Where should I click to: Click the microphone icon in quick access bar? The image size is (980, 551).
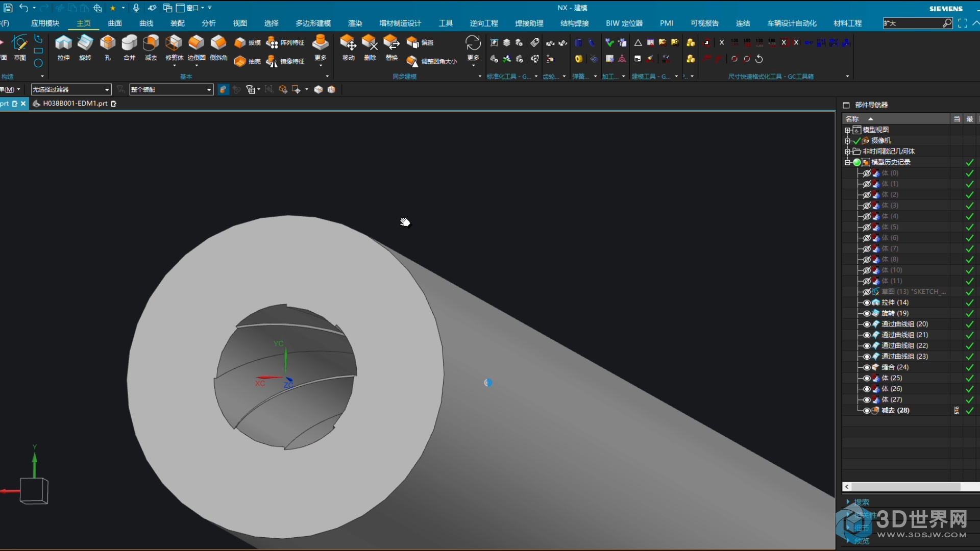(x=136, y=8)
